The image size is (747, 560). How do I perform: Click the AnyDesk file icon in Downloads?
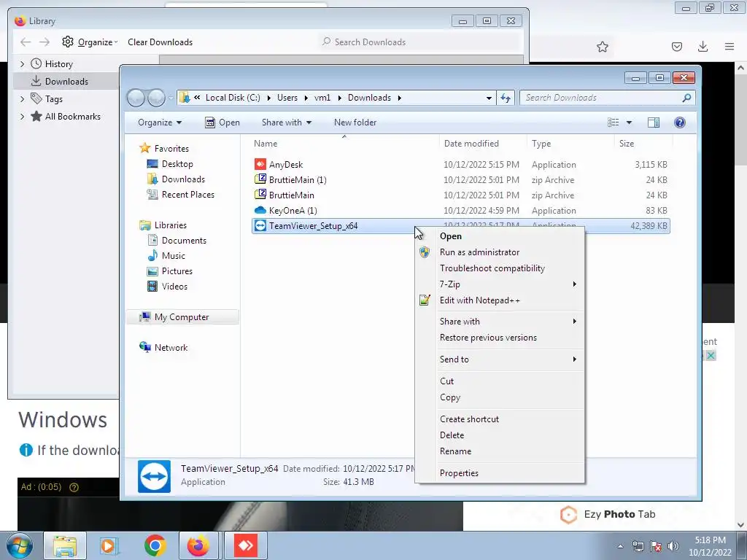click(260, 164)
